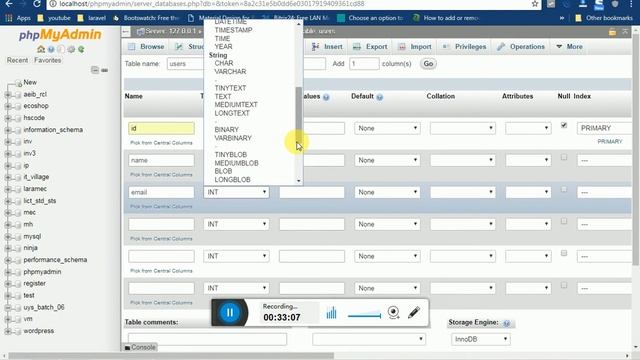Toggle webcam in recorder toolbar

pyautogui.click(x=393, y=313)
